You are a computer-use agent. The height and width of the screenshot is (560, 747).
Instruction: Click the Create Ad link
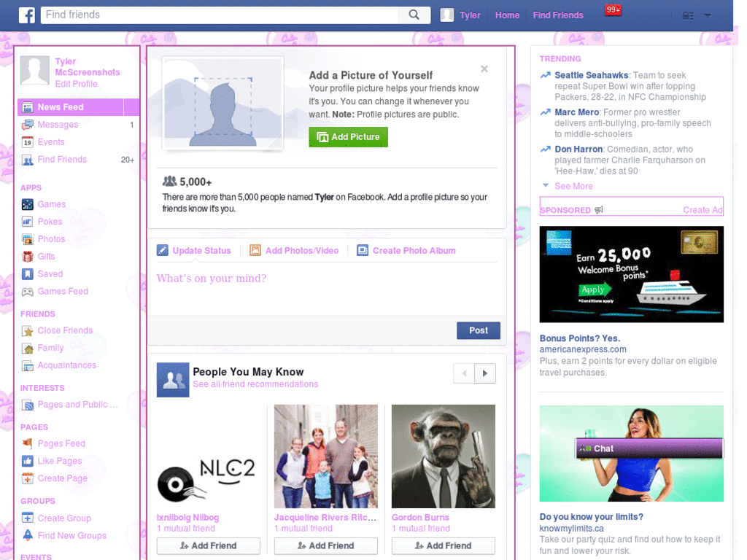point(703,210)
